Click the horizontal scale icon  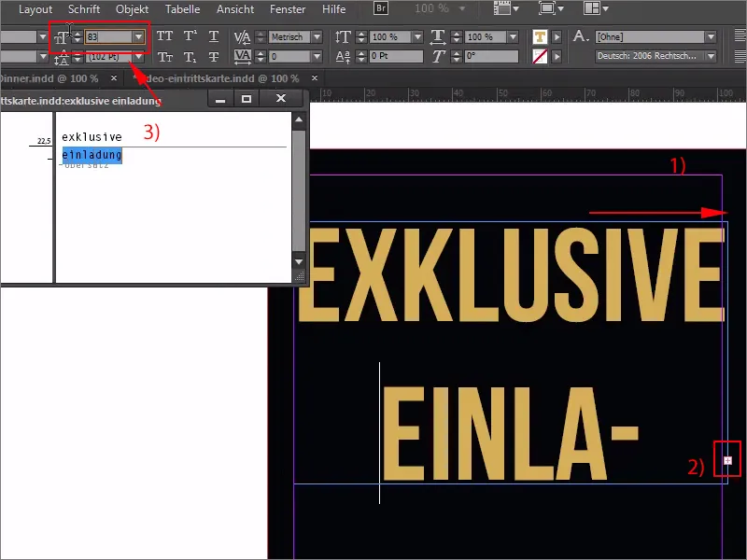tap(438, 36)
